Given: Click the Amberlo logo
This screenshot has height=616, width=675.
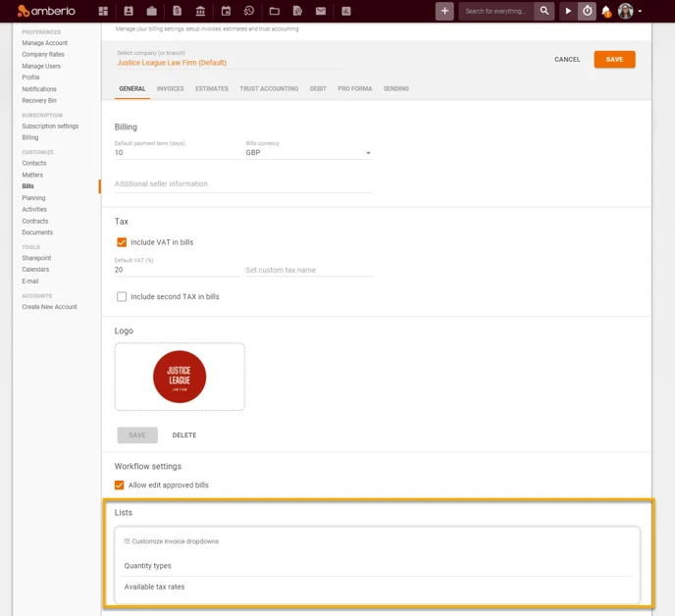Looking at the screenshot, I should [46, 11].
